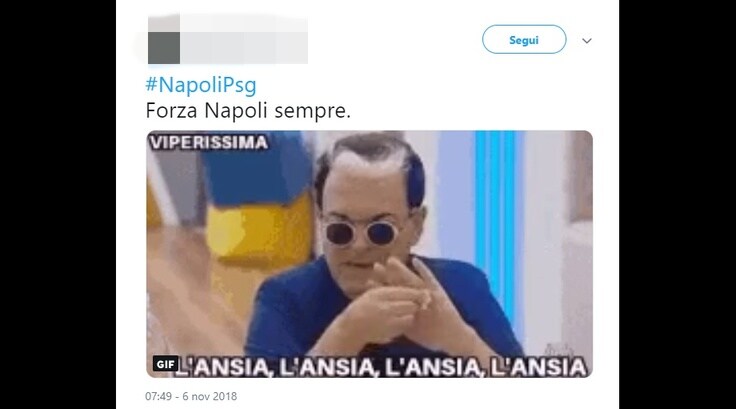The width and height of the screenshot is (736, 409).
Task: Open the chevron menu beside Segui
Action: [587, 41]
